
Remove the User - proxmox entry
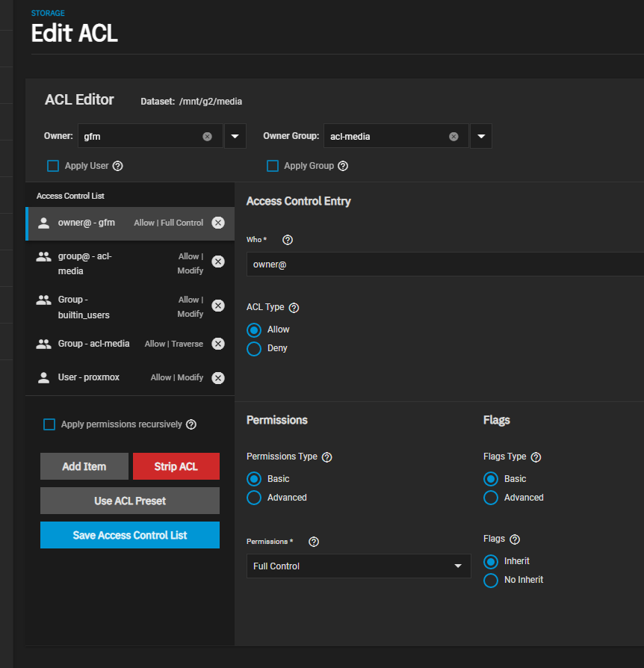point(218,378)
